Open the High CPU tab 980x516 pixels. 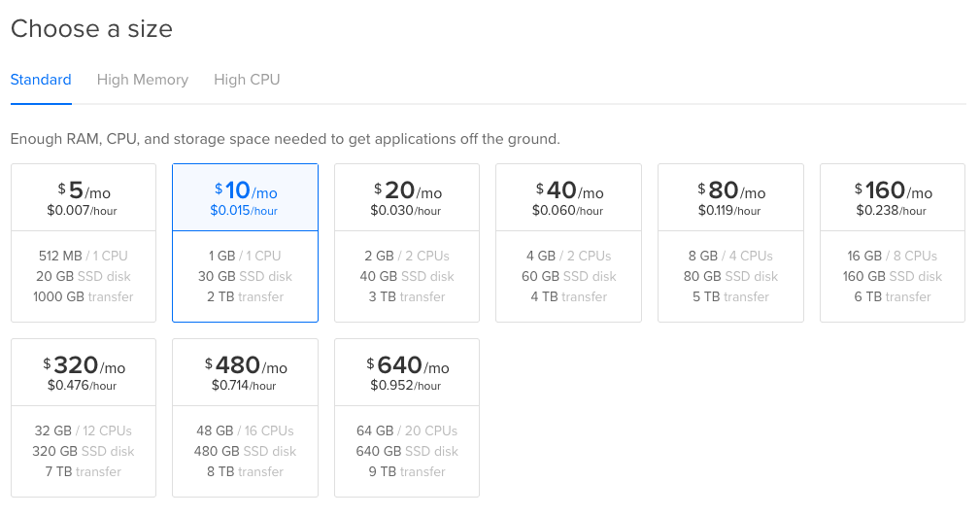coord(247,80)
